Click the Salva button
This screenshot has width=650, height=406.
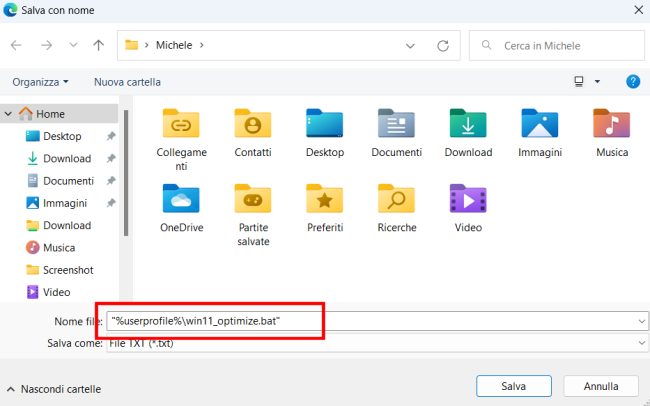coord(514,386)
